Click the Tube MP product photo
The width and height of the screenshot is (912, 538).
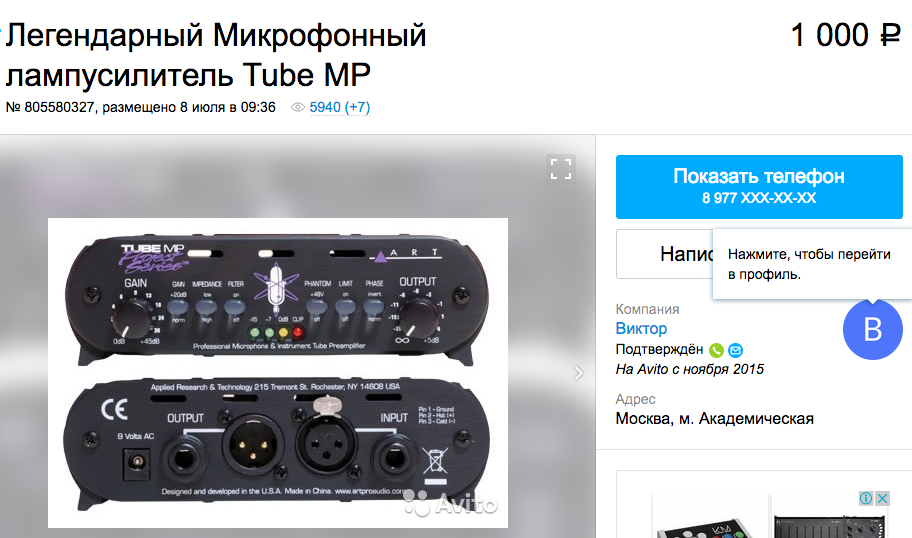277,373
